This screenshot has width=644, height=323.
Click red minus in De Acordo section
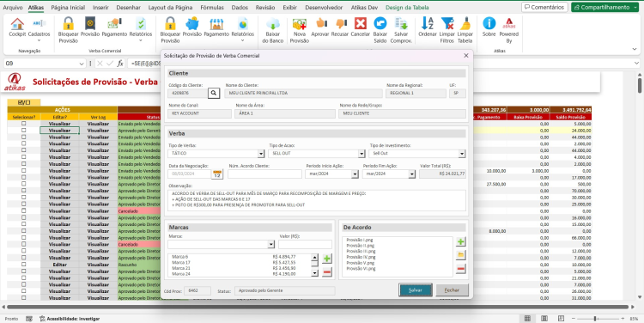click(x=461, y=269)
